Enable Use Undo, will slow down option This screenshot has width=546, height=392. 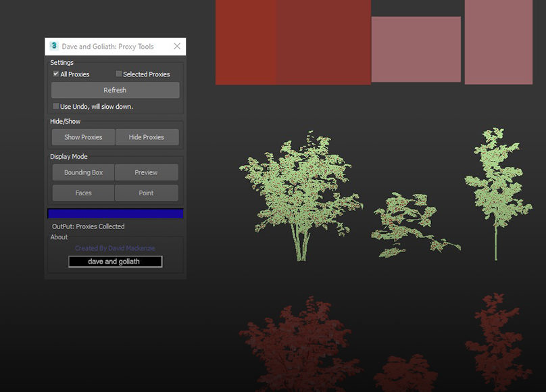point(56,106)
